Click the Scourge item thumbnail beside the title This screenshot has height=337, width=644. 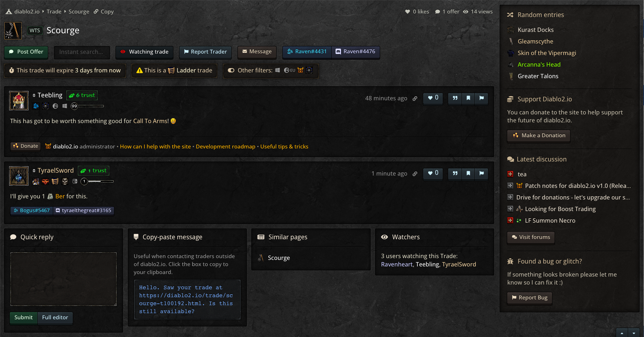pyautogui.click(x=13, y=31)
